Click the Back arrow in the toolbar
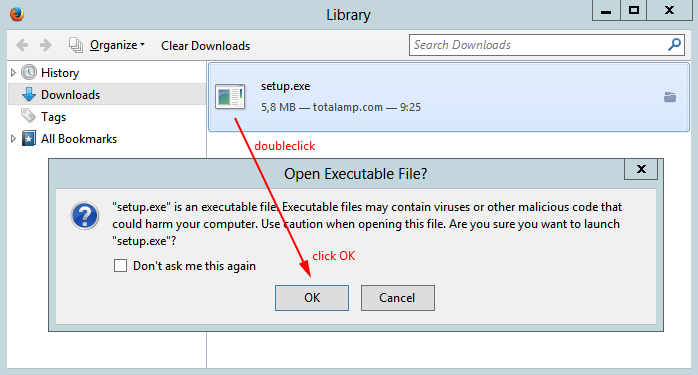 tap(22, 45)
